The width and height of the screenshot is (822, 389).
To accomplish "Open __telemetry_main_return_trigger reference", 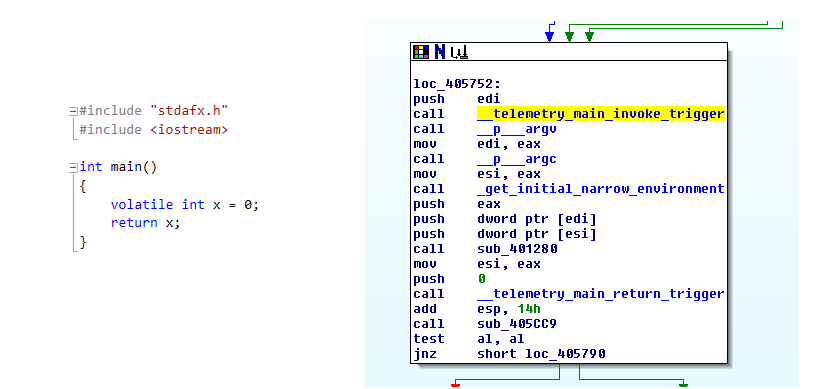I will click(601, 294).
